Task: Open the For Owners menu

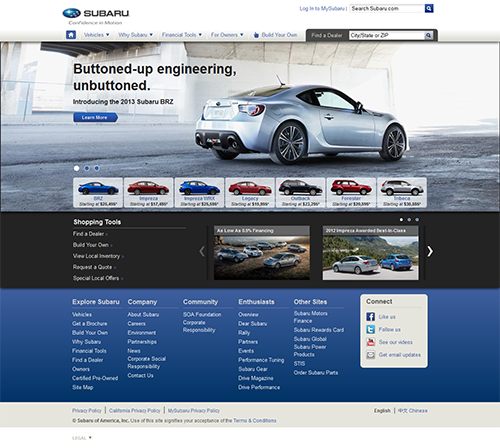Action: [x=227, y=35]
